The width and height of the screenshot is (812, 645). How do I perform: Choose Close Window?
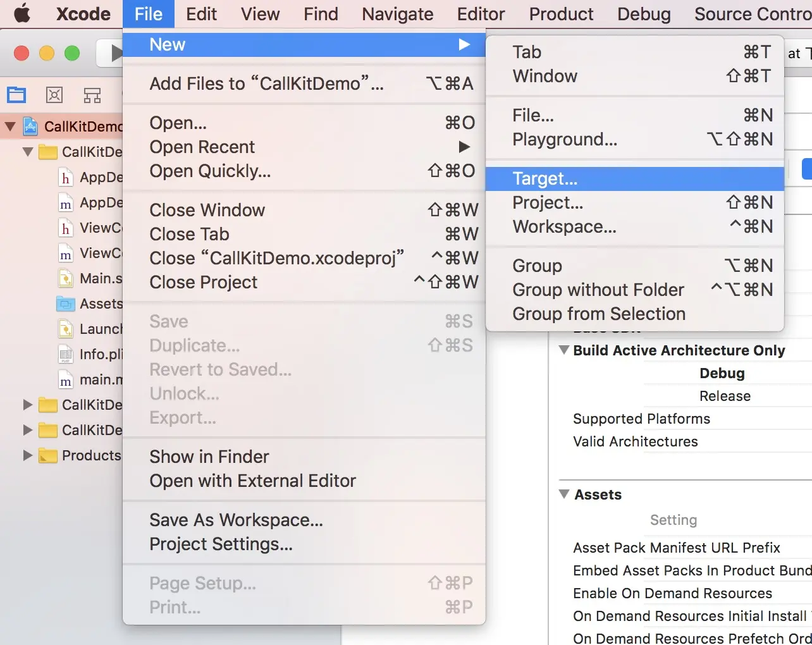pyautogui.click(x=304, y=210)
